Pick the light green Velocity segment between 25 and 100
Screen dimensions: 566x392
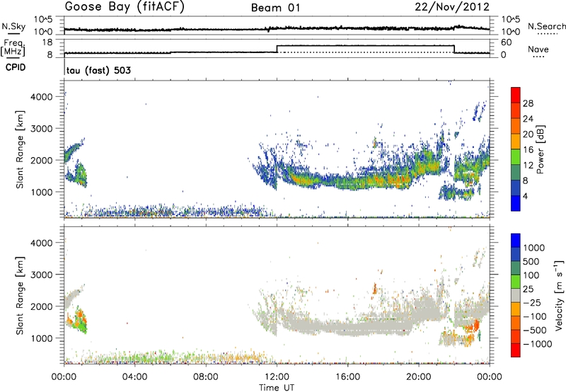516,282
